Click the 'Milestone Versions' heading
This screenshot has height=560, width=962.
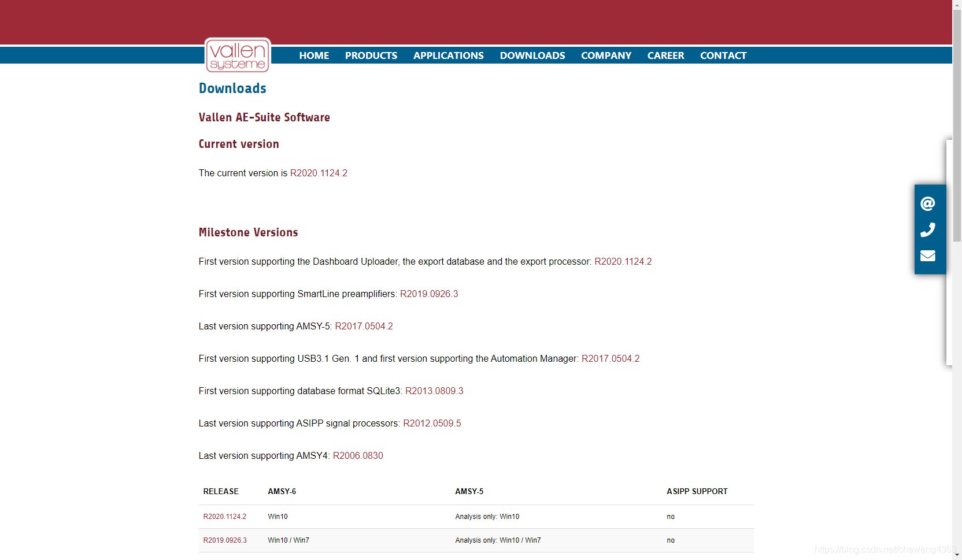click(x=249, y=232)
